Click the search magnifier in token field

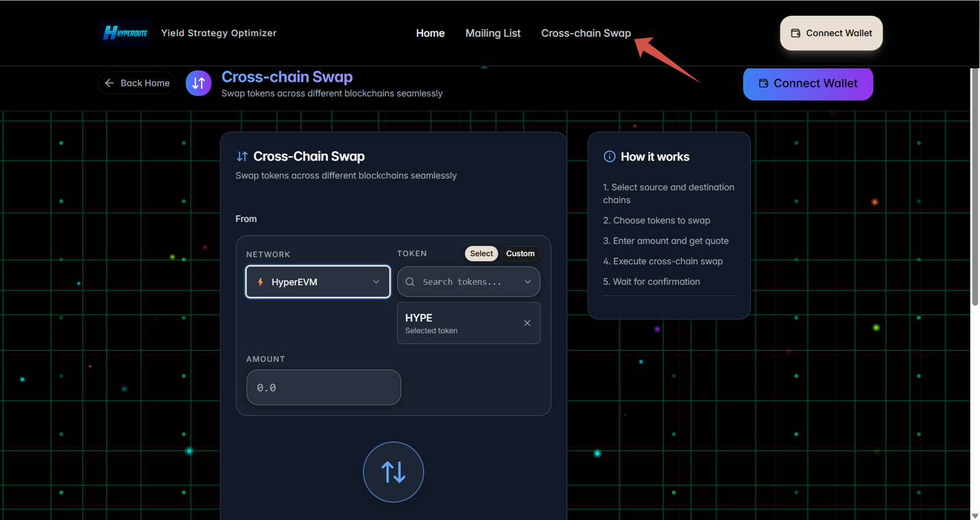click(410, 282)
